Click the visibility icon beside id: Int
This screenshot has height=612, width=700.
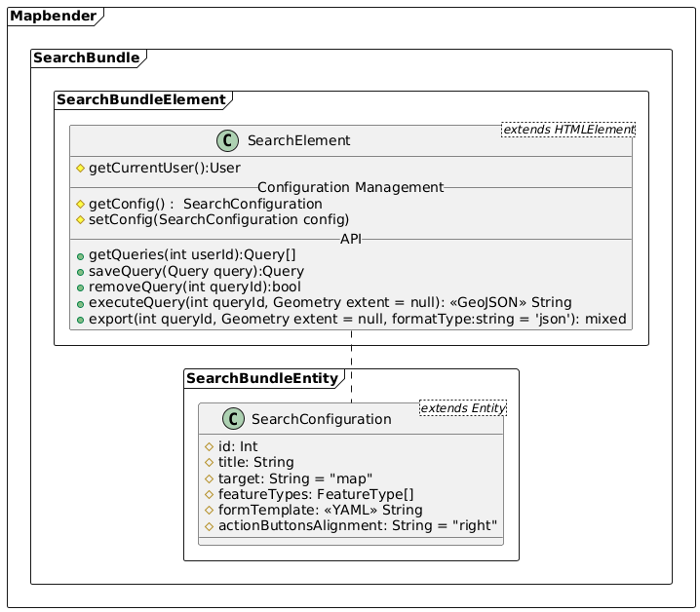click(208, 446)
